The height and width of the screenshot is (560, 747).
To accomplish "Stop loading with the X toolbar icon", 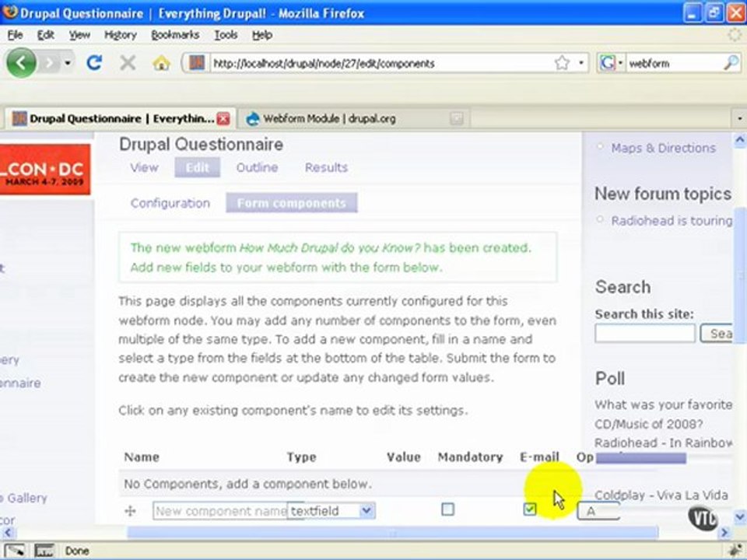I will (x=127, y=63).
